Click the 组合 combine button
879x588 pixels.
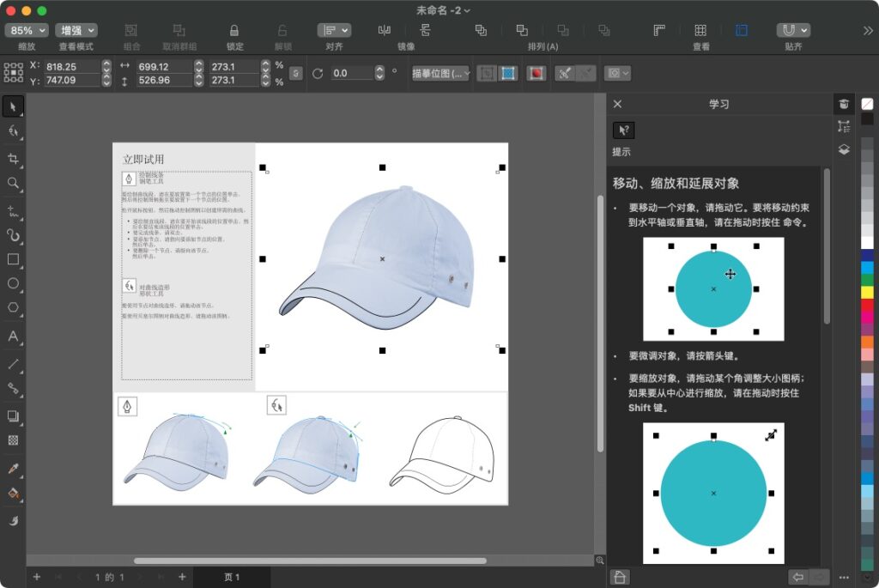(130, 28)
